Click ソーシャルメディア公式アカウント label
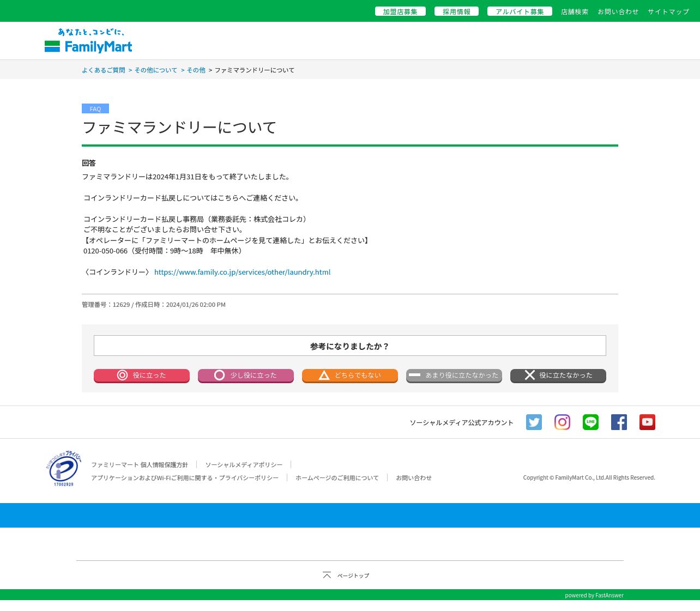Image resolution: width=700 pixels, height=611 pixels. click(462, 422)
